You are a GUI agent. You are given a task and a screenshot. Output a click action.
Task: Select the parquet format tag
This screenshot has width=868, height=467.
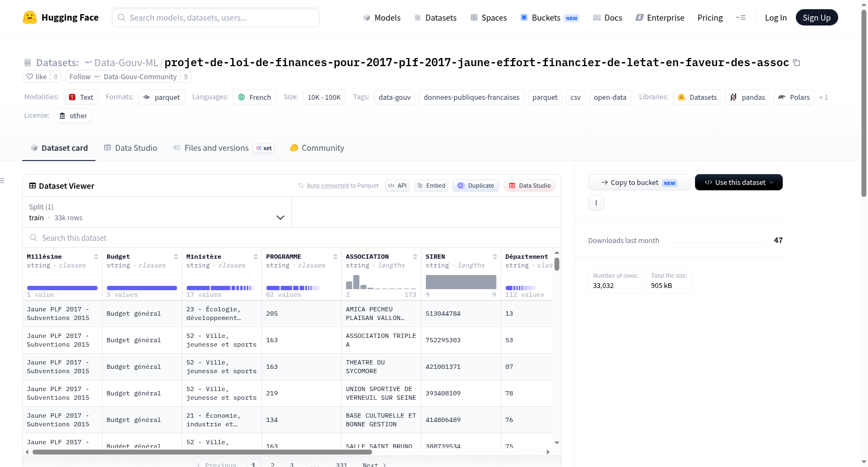click(162, 98)
